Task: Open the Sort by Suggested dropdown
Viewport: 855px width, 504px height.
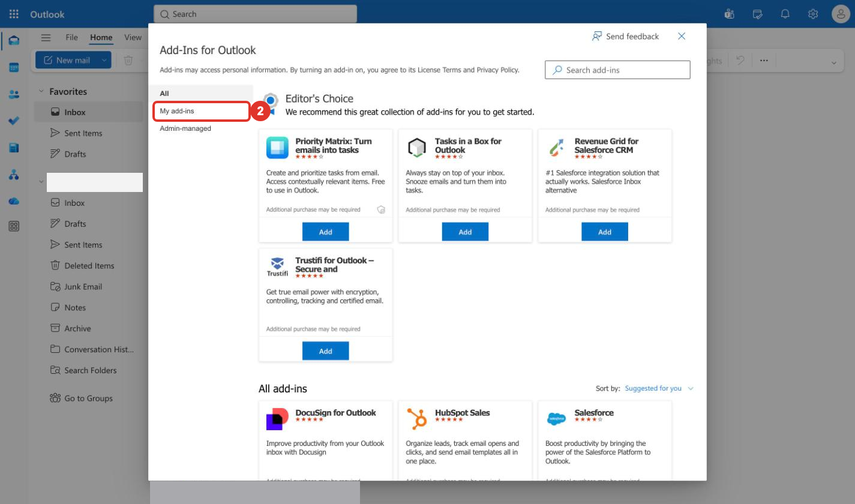Action: click(x=659, y=388)
